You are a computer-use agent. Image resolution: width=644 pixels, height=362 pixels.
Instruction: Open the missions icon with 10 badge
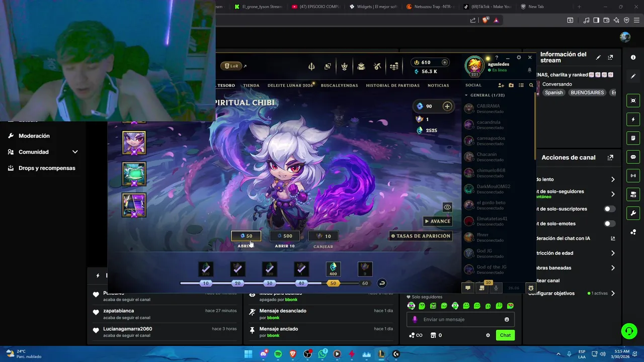pyautogui.click(x=482, y=288)
